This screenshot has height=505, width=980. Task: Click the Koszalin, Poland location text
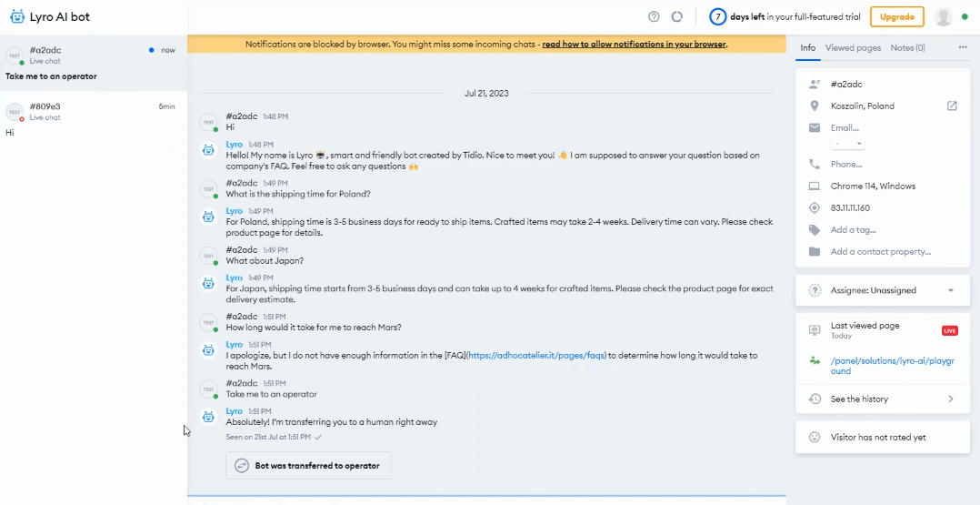[863, 106]
